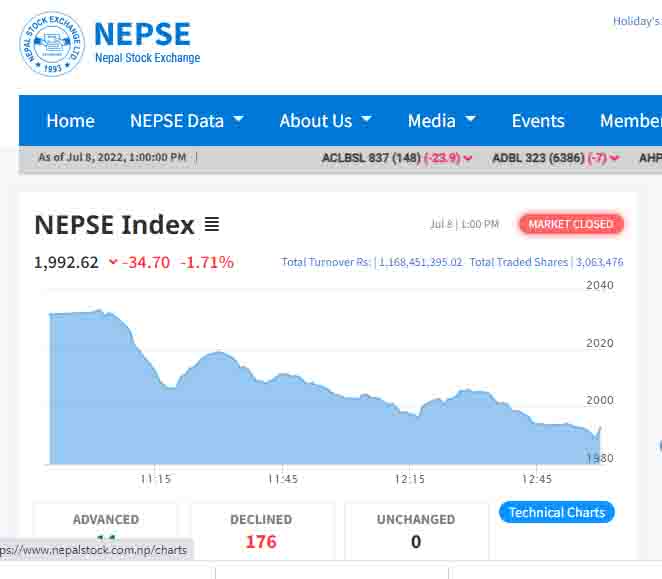Click the red index change arrow near -34.70
This screenshot has width=662, height=579.
pyautogui.click(x=113, y=263)
